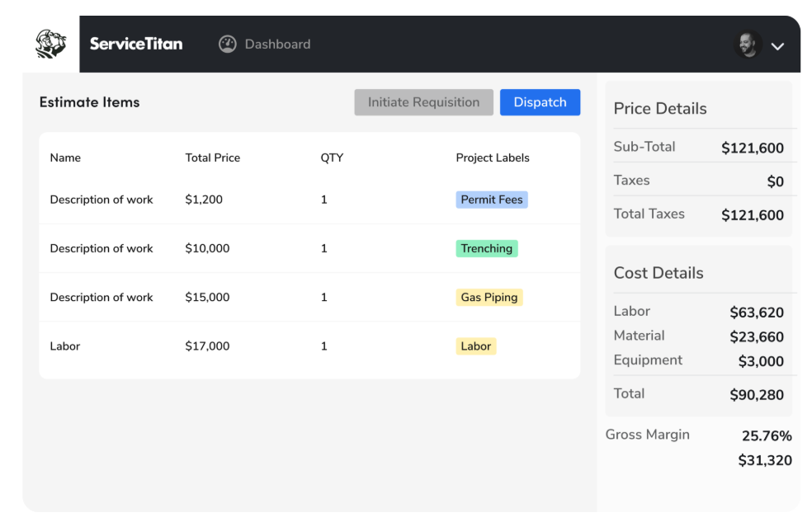Expand the account dropdown chevron
This screenshot has height=522, width=812.
[x=777, y=46]
